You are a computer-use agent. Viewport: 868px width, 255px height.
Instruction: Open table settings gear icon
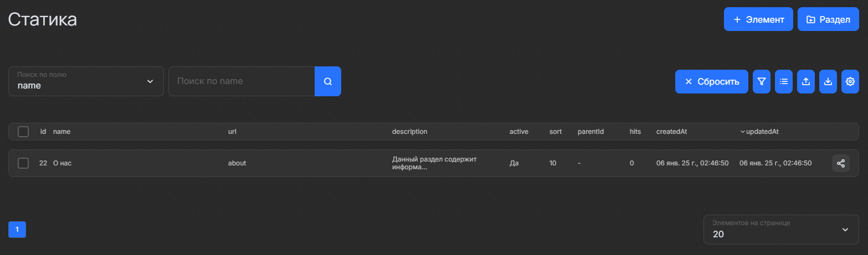coord(850,81)
